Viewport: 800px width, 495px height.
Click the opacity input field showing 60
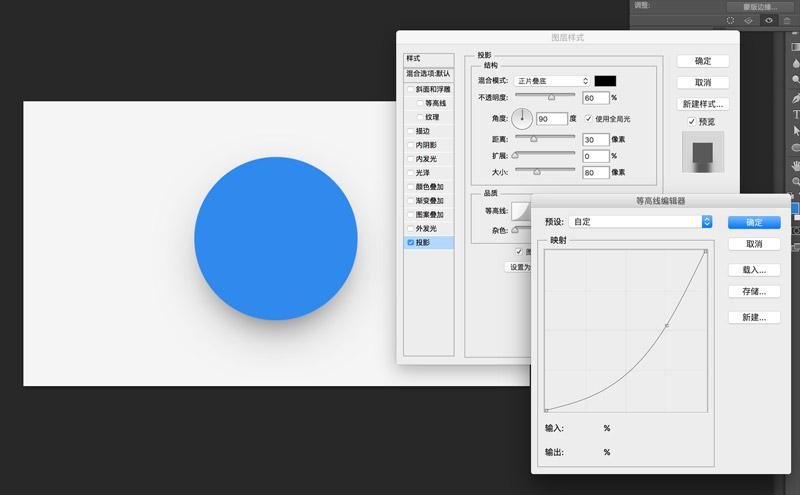596,97
